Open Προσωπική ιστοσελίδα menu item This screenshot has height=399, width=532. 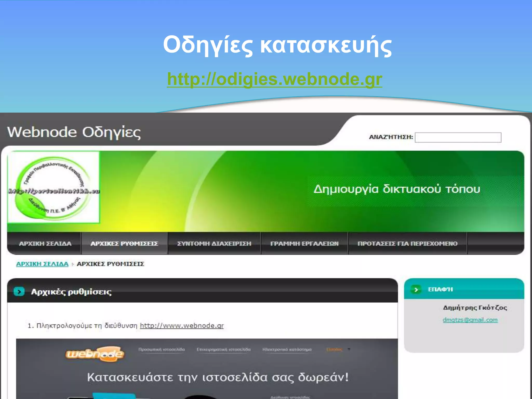point(162,350)
